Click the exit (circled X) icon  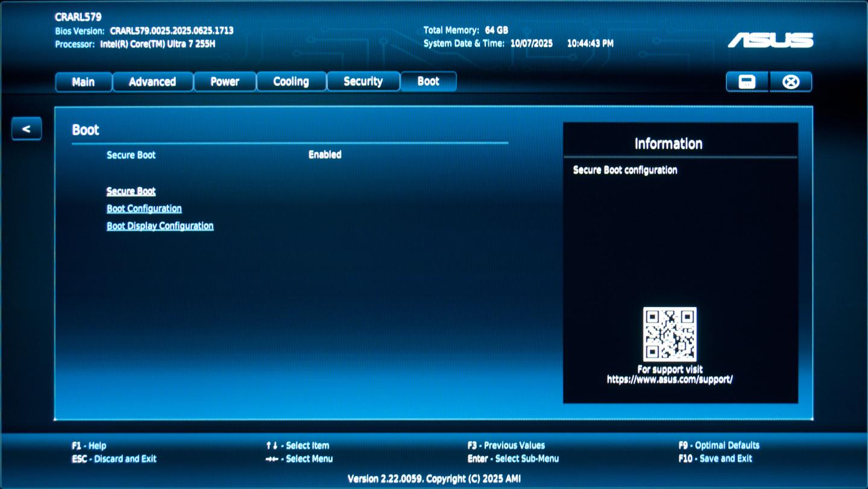click(x=791, y=82)
